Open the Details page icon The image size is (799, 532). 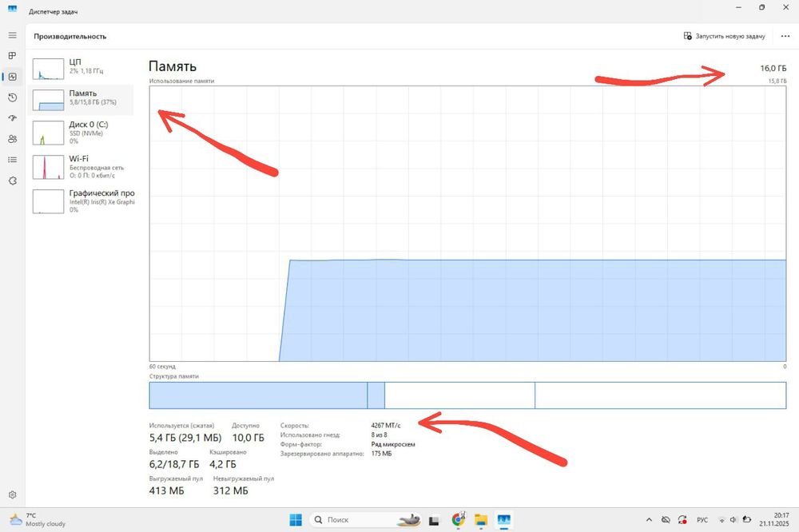12,160
